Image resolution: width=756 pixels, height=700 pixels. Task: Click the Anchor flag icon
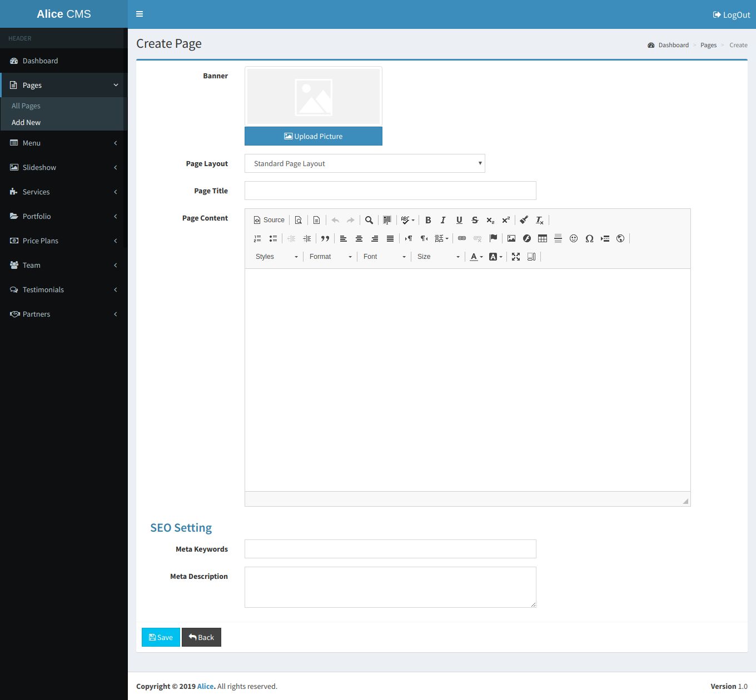coord(493,238)
